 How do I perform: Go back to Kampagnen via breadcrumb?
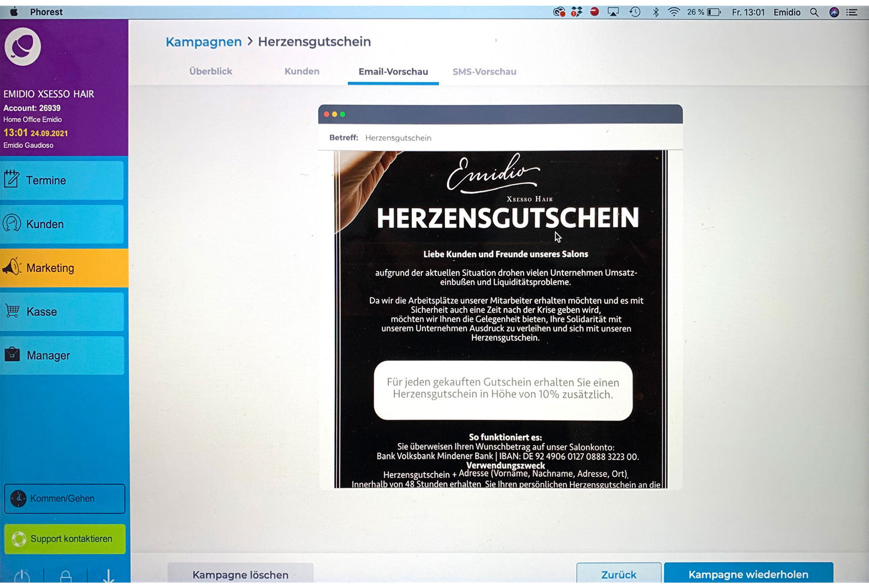coord(204,42)
